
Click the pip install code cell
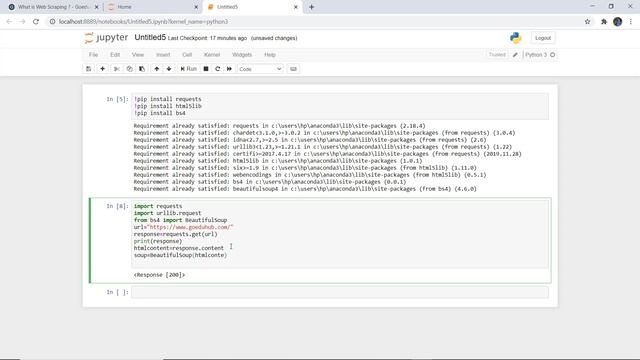tap(340, 106)
